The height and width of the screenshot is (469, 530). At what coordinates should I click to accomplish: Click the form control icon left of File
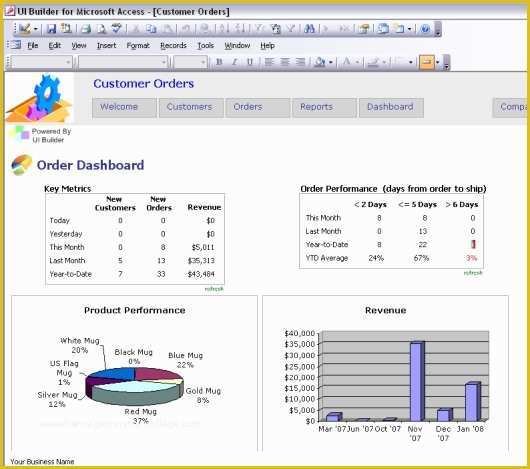point(16,45)
